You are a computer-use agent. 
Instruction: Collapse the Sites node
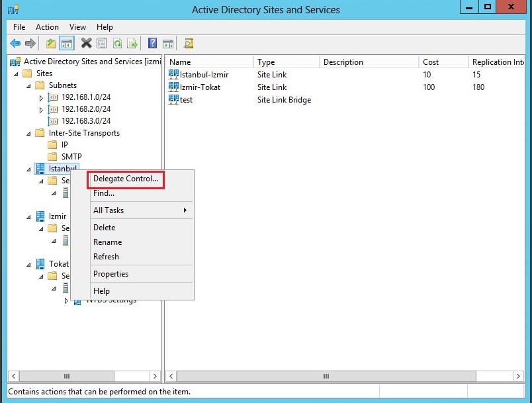pos(16,74)
